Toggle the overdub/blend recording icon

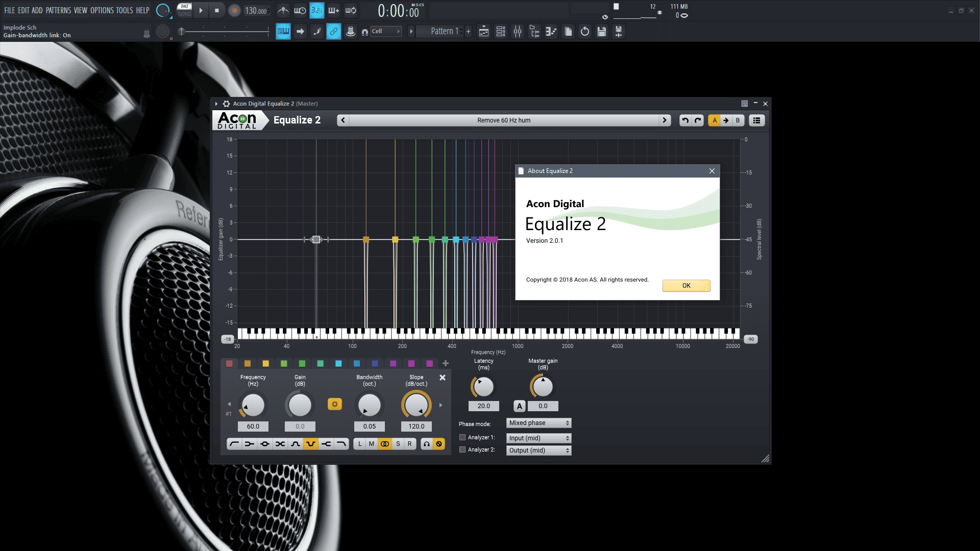tap(334, 10)
